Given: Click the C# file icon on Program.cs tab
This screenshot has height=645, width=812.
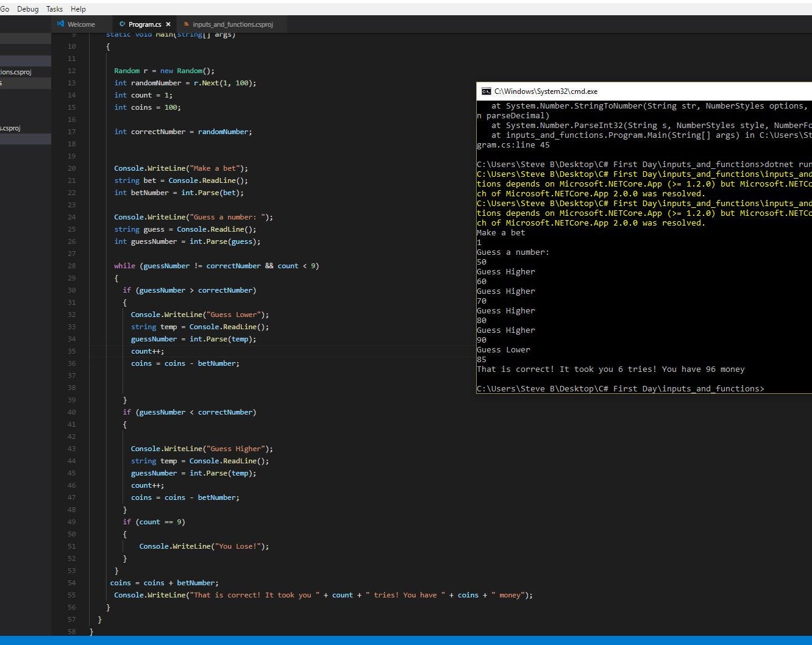Looking at the screenshot, I should 123,24.
